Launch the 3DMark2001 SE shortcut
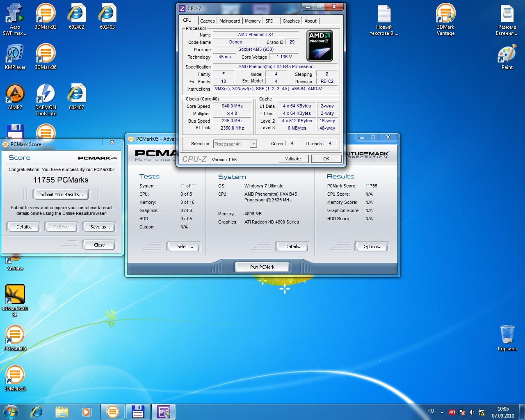525x420 pixels. coord(15,301)
